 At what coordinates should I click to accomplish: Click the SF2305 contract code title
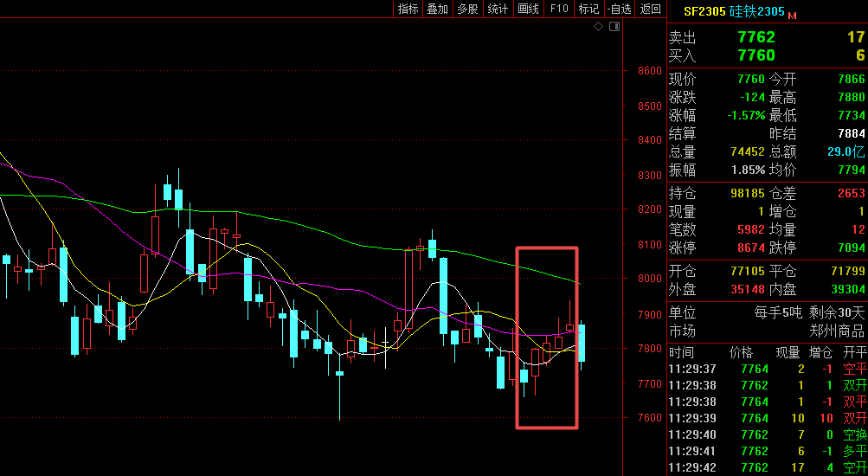click(704, 12)
